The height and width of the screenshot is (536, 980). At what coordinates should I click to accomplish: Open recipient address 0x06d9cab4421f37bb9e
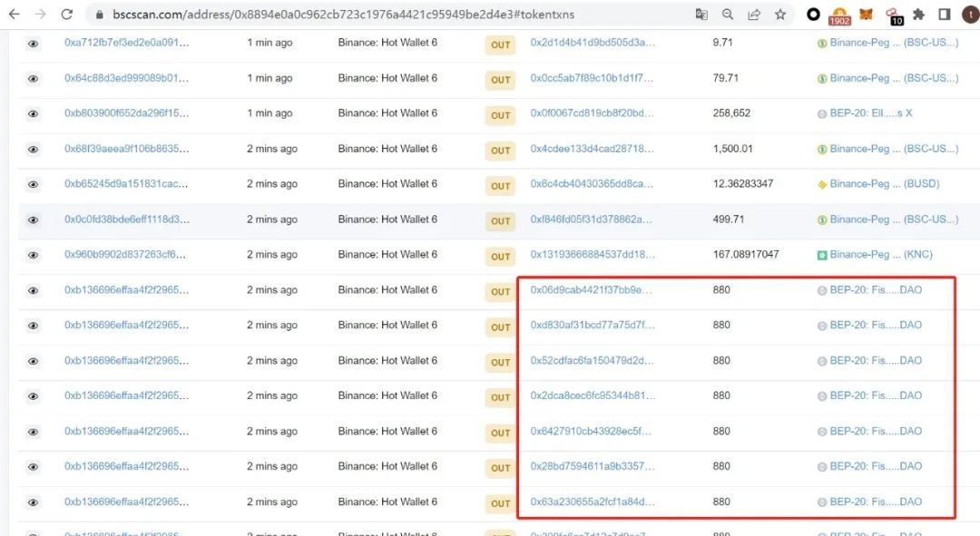point(591,290)
